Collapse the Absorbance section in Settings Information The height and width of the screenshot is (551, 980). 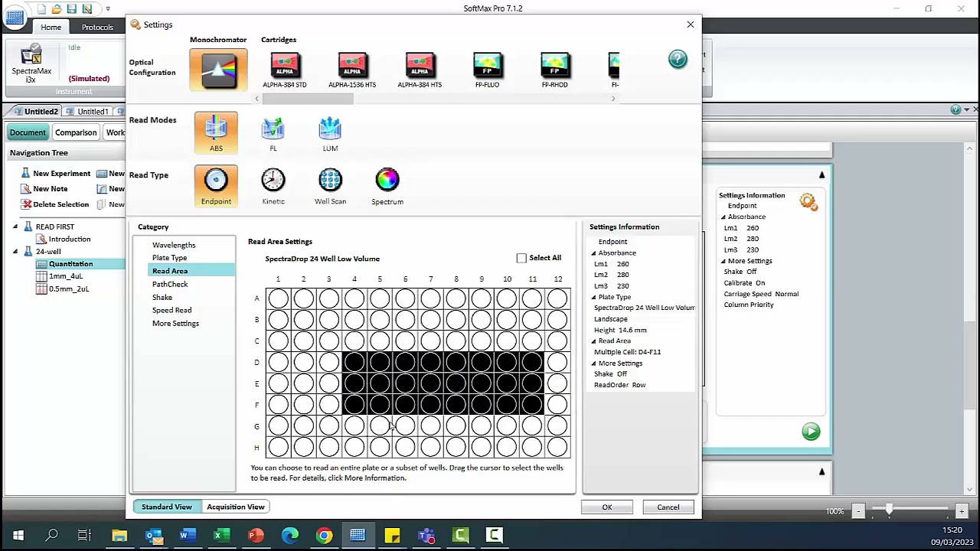click(x=593, y=253)
